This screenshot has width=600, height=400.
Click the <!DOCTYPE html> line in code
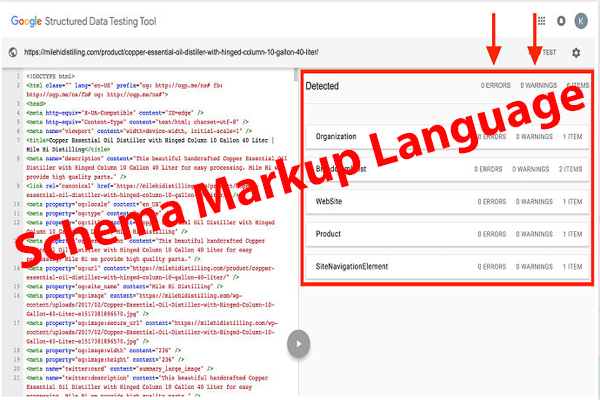(51, 77)
